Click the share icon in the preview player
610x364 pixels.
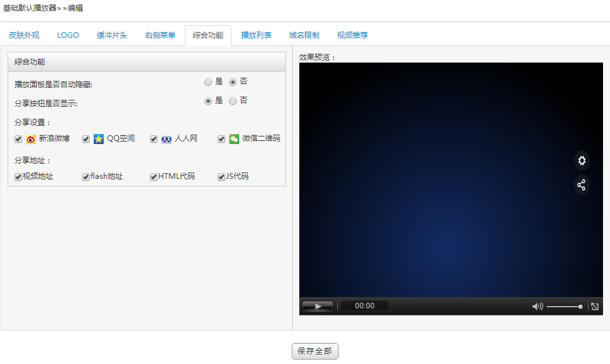(582, 185)
